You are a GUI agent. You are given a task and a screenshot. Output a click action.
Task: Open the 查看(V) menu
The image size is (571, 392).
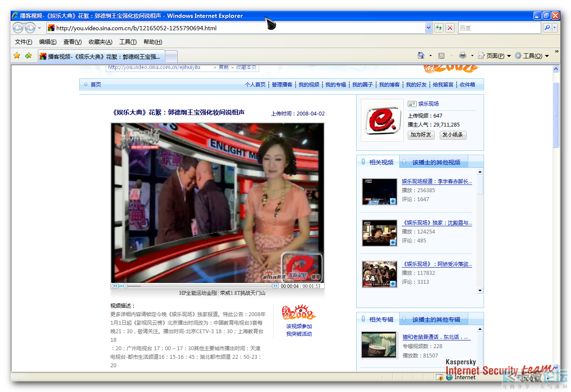72,42
